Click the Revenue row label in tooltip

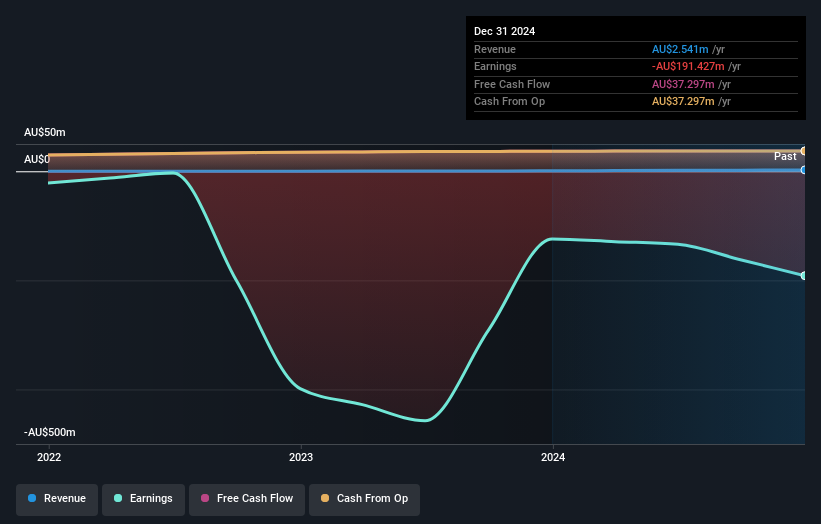coord(495,49)
